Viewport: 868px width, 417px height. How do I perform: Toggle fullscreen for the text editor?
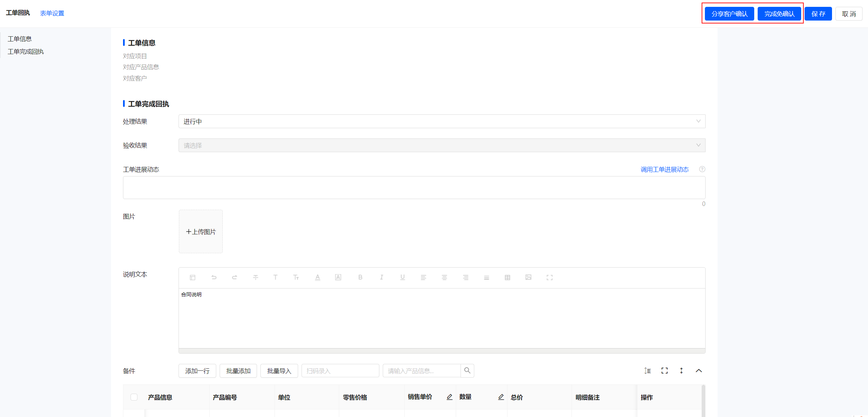[550, 278]
